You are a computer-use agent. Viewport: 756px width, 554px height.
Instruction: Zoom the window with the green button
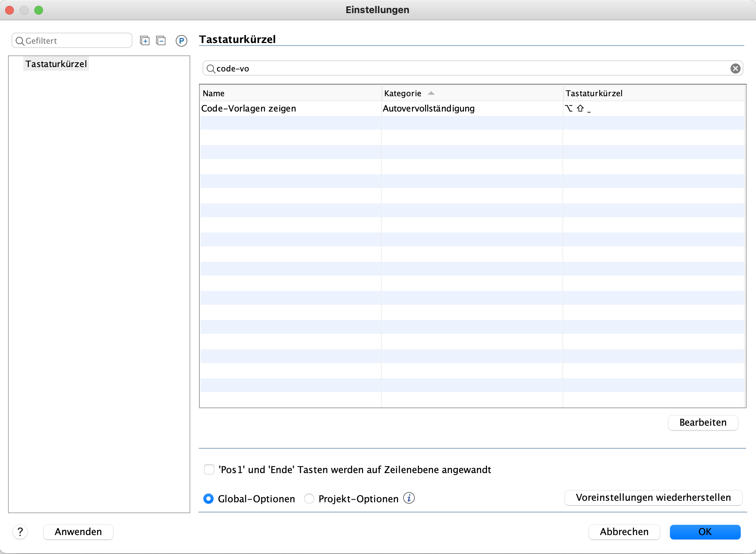pos(39,10)
